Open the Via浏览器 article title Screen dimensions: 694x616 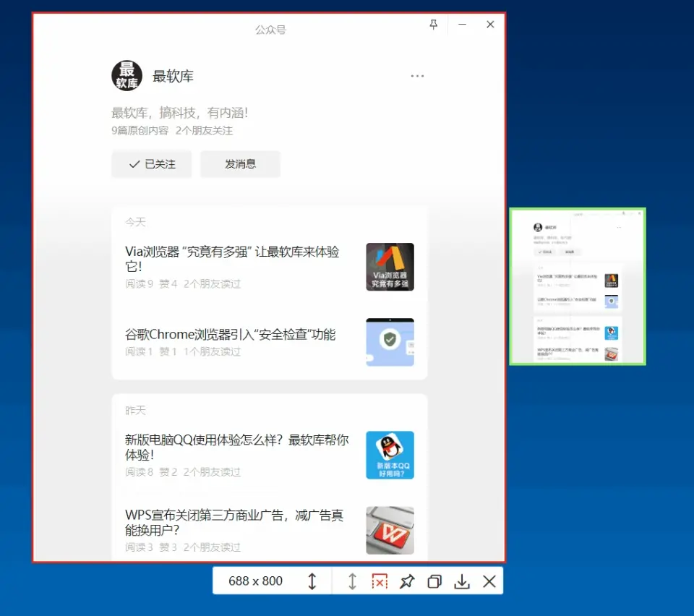pos(232,259)
